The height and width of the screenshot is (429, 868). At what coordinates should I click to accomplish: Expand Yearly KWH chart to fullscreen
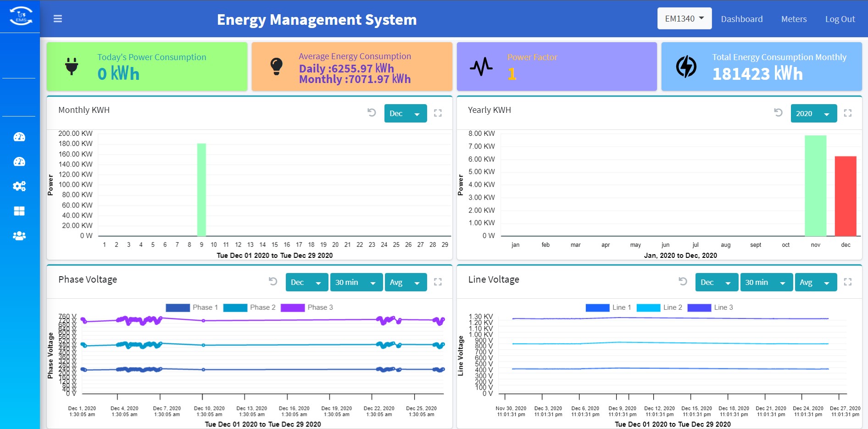click(847, 113)
